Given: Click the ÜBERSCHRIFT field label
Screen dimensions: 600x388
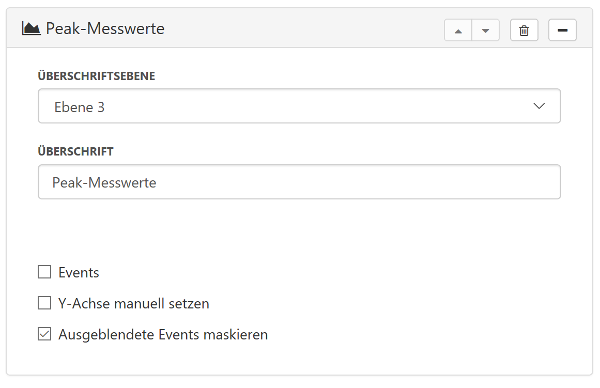Looking at the screenshot, I should coord(76,151).
